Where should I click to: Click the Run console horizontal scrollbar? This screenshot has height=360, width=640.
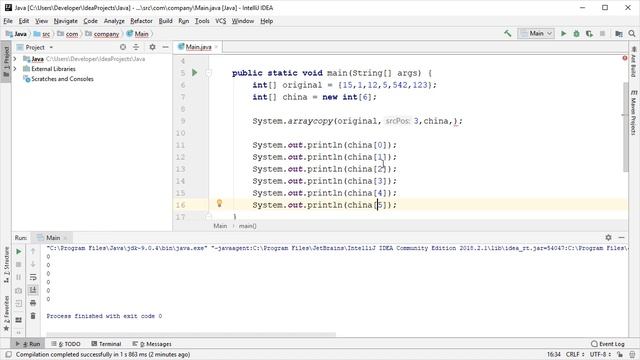(191, 335)
